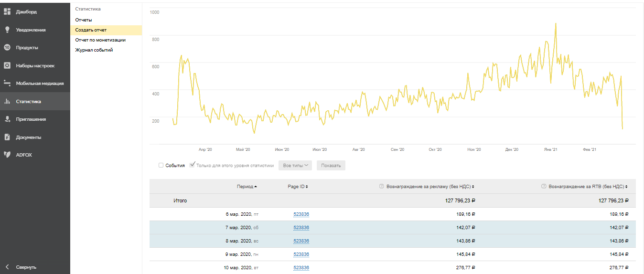Image resolution: width=644 pixels, height=274 pixels.
Task: Click the Notifications lightbulb icon
Action: coord(7,30)
